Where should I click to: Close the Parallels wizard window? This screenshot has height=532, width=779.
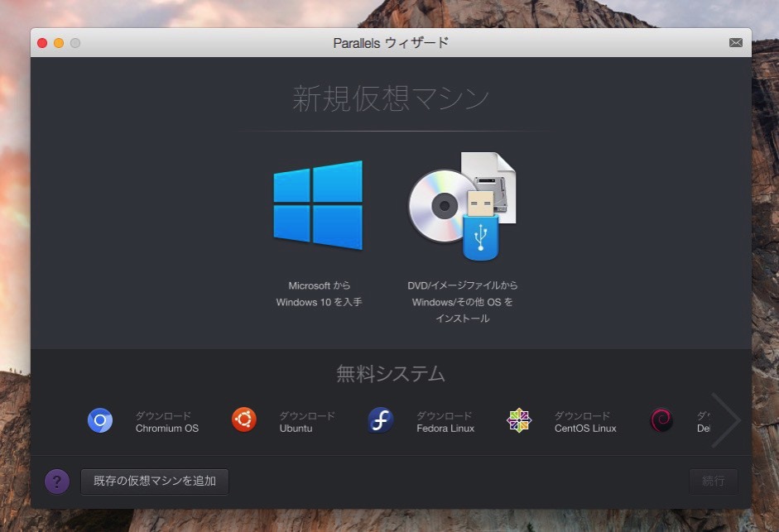point(42,43)
